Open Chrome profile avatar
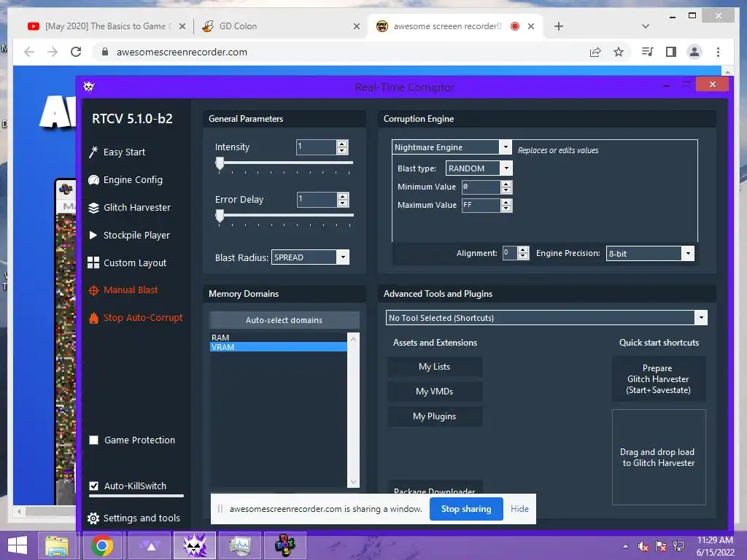 coord(694,52)
